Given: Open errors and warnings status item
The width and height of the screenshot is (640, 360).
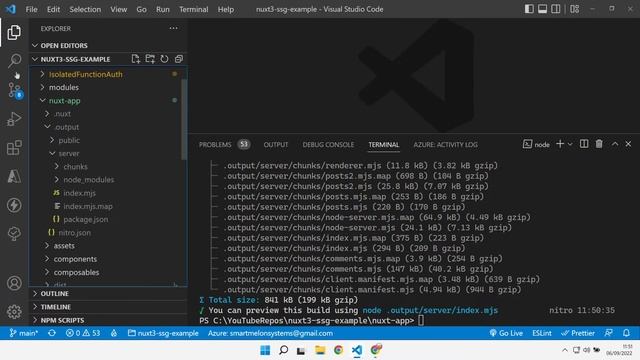Looking at the screenshot, I should click(x=83, y=333).
